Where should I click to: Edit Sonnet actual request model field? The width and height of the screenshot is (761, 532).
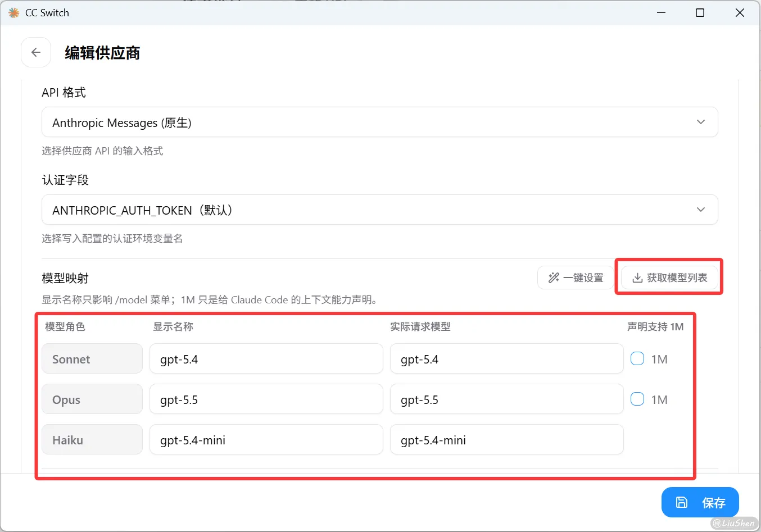click(x=507, y=358)
